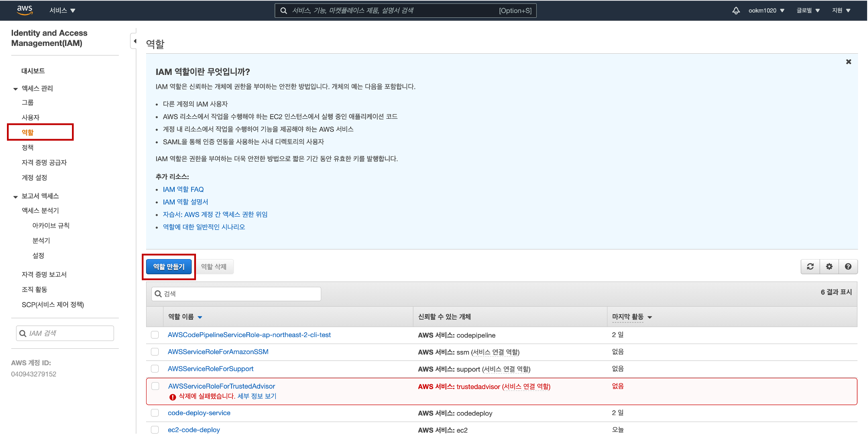The height and width of the screenshot is (435, 868).
Task: Open 역할에 대한 일반적인 시나리오 link
Action: [204, 227]
